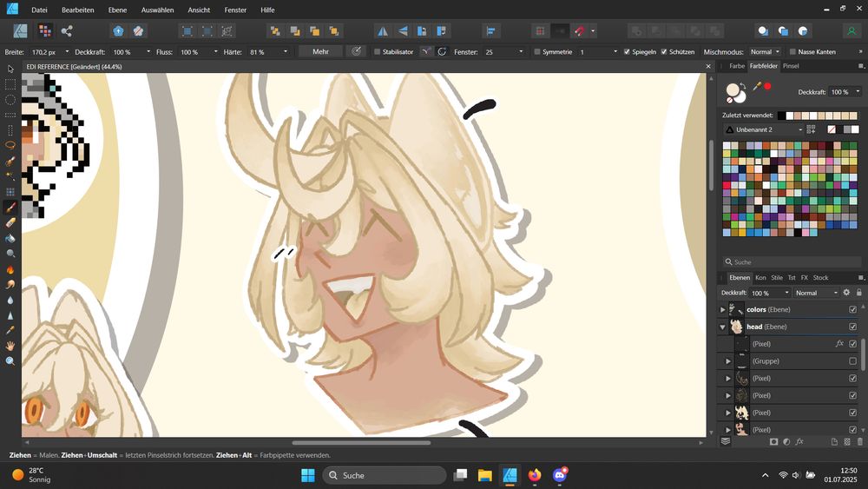Image resolution: width=868 pixels, height=489 pixels.
Task: Switch to the Pinsel tab
Action: click(791, 66)
